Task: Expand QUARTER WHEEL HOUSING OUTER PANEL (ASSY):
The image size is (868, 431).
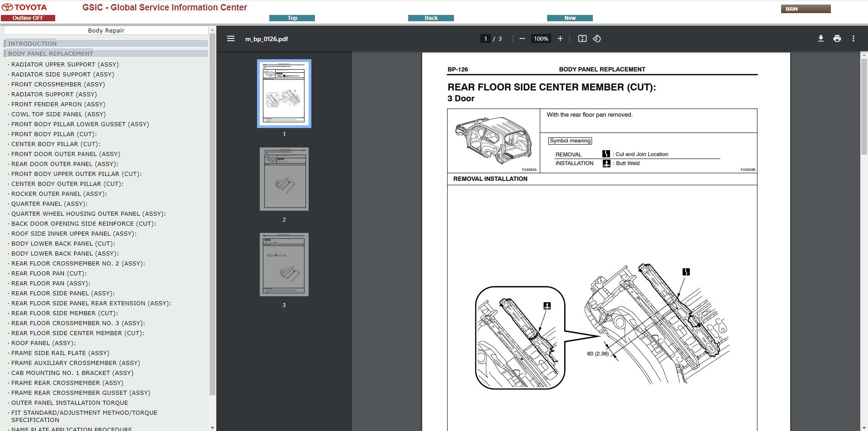Action: 88,213
